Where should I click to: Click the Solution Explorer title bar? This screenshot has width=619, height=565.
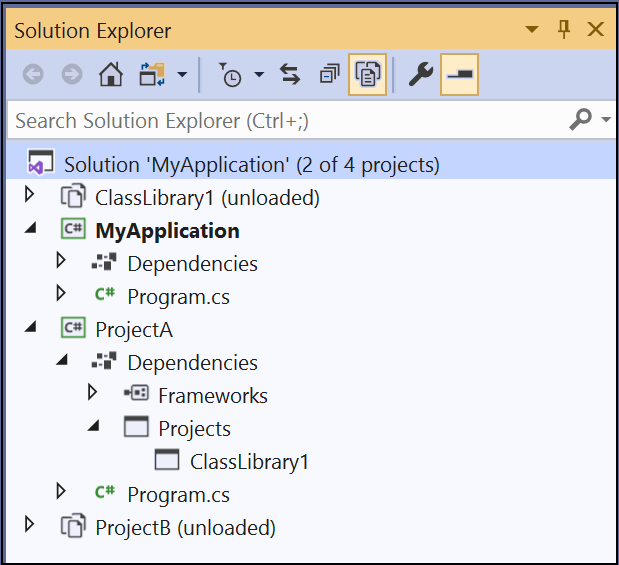[x=311, y=29]
